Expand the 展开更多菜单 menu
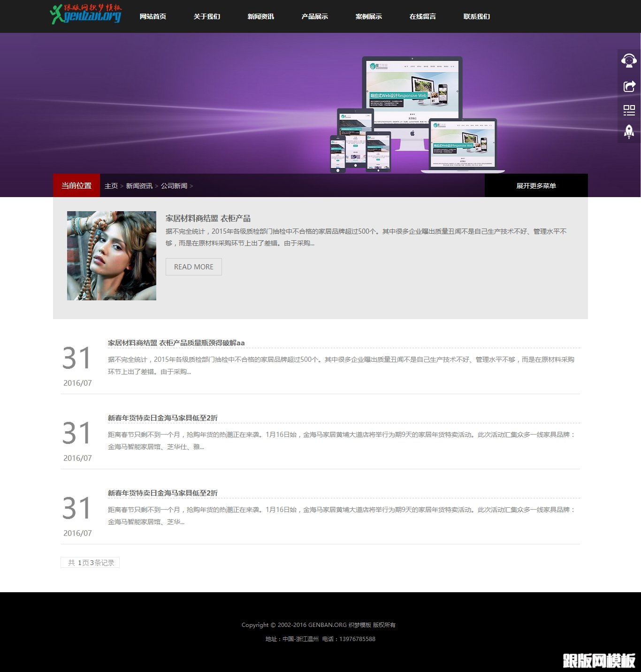The width and height of the screenshot is (641, 672). [x=536, y=186]
